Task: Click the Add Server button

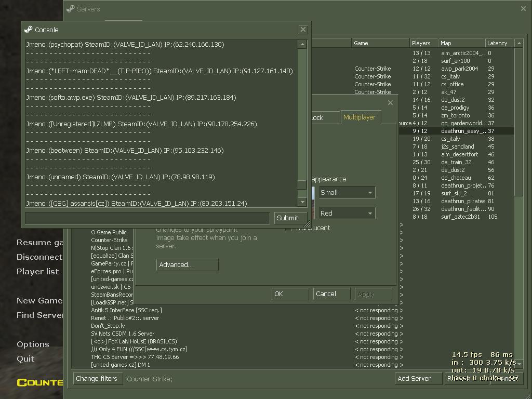Action: click(x=418, y=378)
